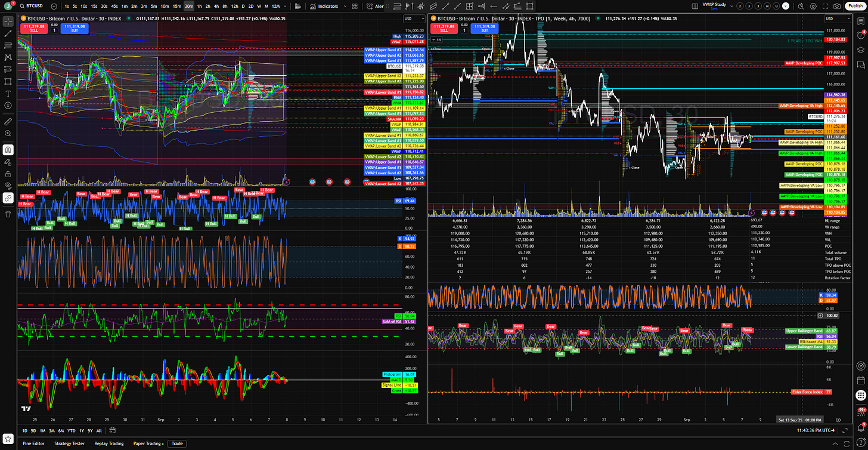The image size is (868, 450).
Task: Select the 5m timeframe
Action: click(x=154, y=6)
